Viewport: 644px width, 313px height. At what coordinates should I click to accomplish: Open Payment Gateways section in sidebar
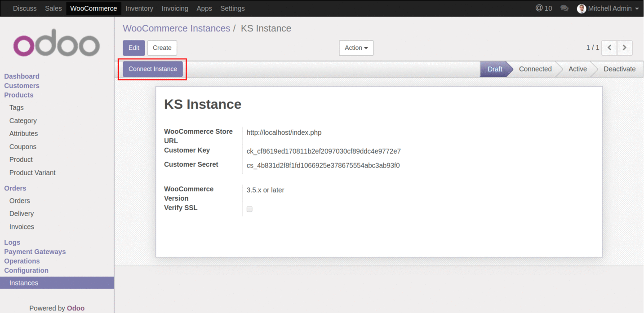[35, 251]
